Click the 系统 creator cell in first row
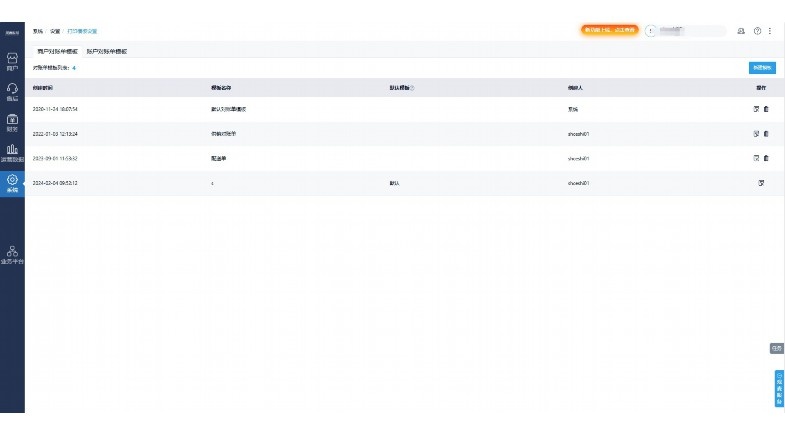Image resolution: width=785 pixels, height=435 pixels. click(x=573, y=109)
